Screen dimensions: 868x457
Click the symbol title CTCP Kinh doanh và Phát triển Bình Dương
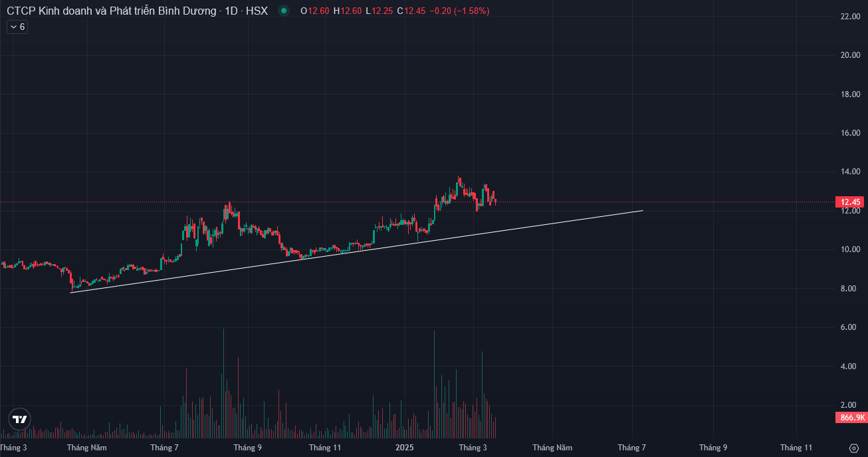[112, 11]
